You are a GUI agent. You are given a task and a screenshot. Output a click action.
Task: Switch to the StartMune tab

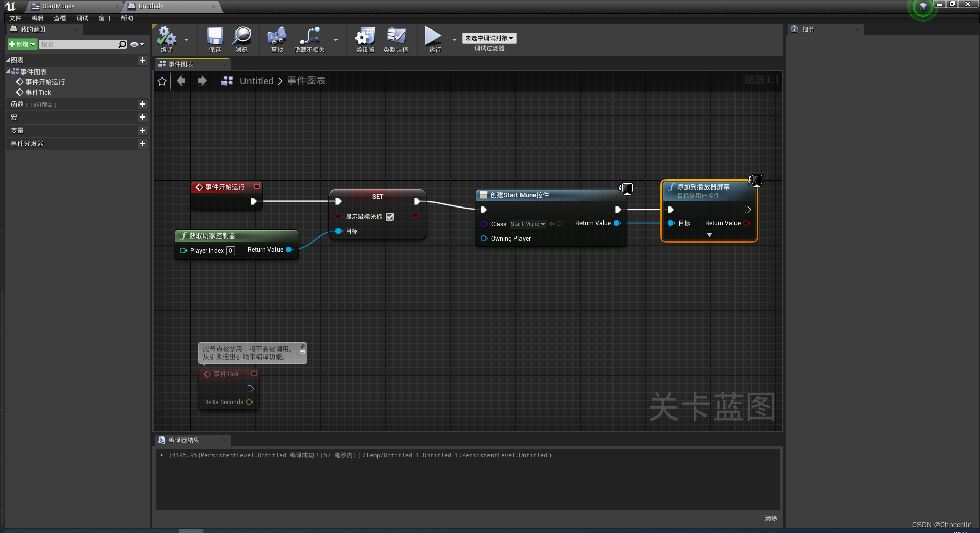point(74,6)
